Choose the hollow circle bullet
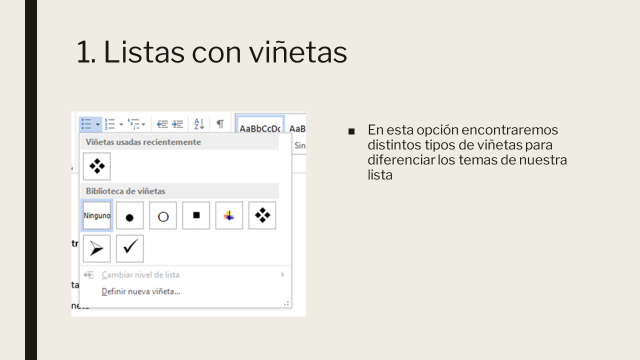This screenshot has height=360, width=640. (x=163, y=215)
